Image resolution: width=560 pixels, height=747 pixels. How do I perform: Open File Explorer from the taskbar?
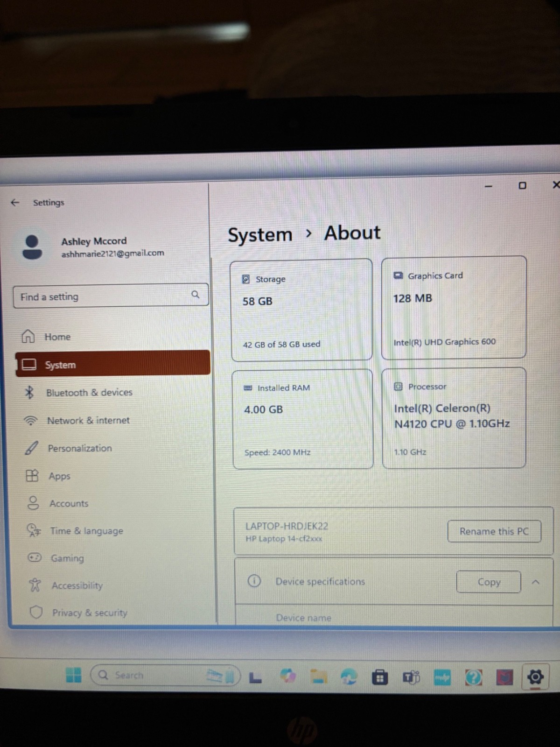click(x=319, y=677)
